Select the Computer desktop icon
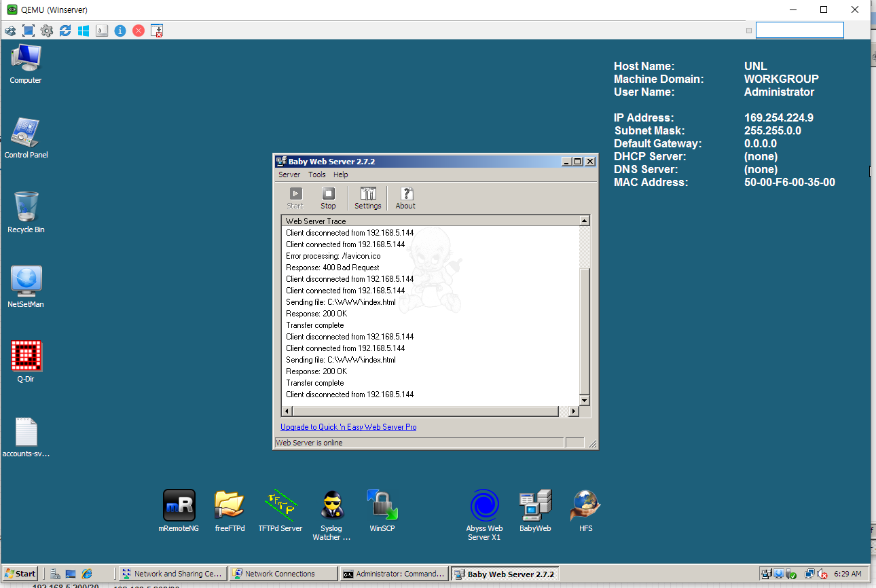Viewport: 876px width, 588px height. [26, 65]
